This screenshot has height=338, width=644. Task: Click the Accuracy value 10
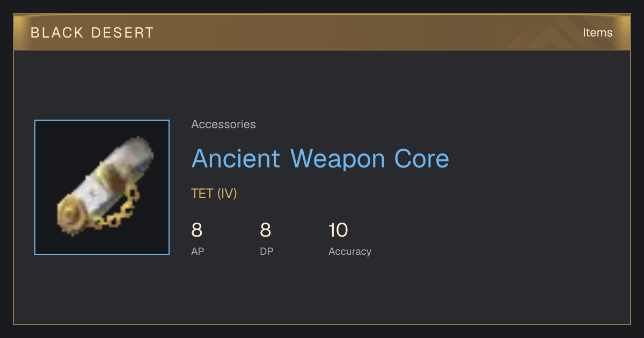[x=338, y=230]
